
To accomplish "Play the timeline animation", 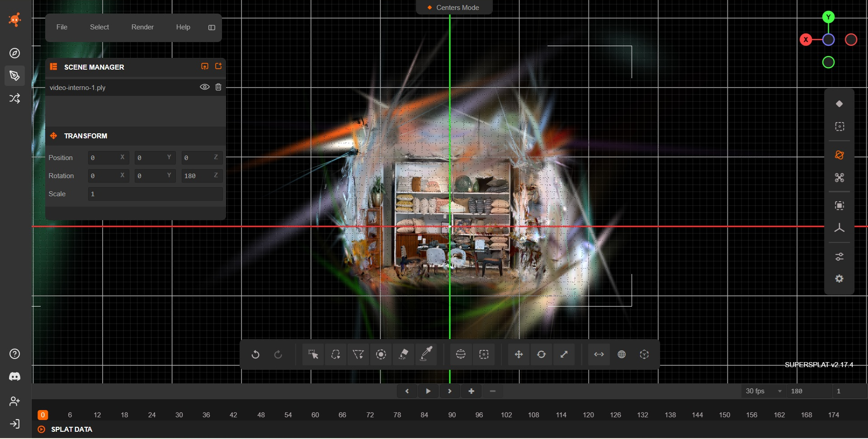I will (428, 392).
